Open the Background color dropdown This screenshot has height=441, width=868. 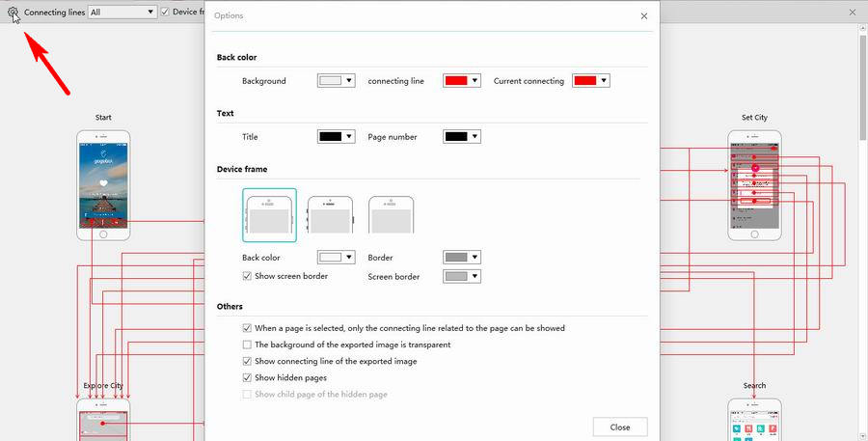click(336, 81)
